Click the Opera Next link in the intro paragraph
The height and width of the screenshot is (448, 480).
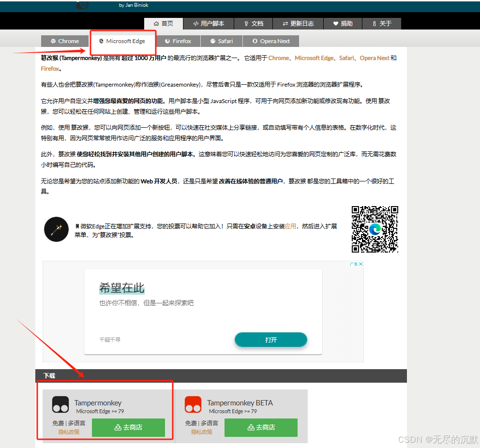pyautogui.click(x=375, y=58)
